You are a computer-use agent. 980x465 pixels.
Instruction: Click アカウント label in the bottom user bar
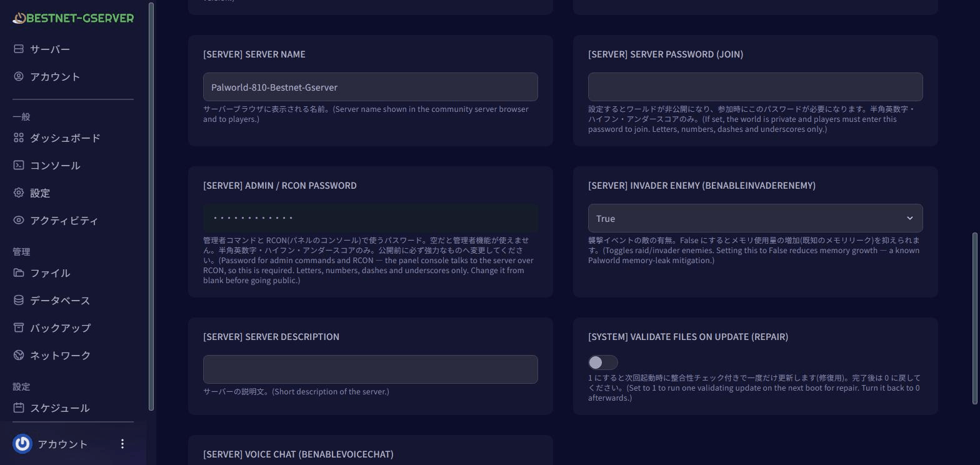[62, 444]
